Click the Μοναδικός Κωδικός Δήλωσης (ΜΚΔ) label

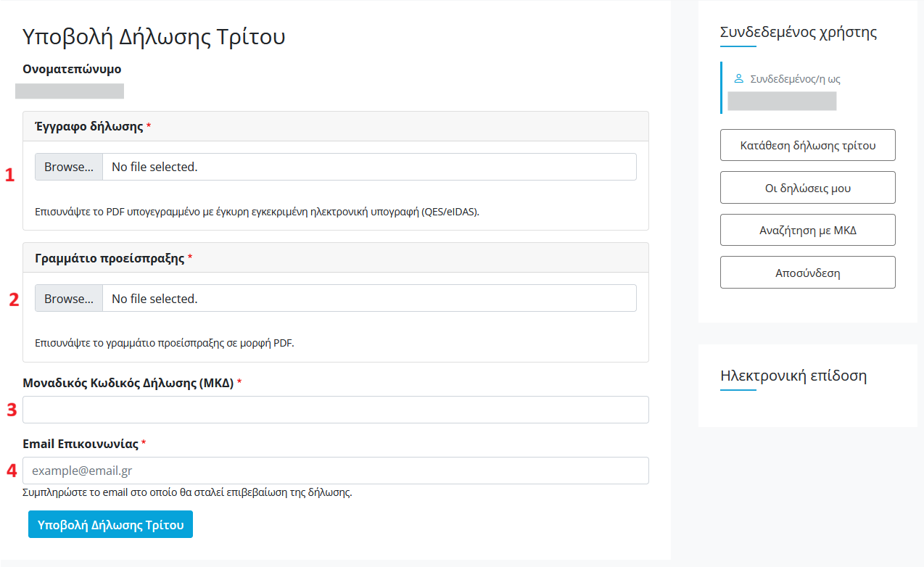tap(128, 383)
